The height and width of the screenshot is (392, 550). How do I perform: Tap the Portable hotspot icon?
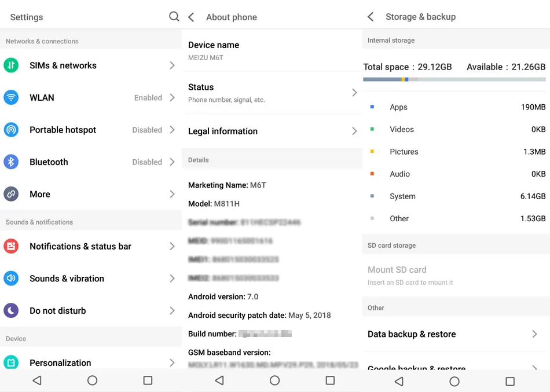[x=11, y=130]
